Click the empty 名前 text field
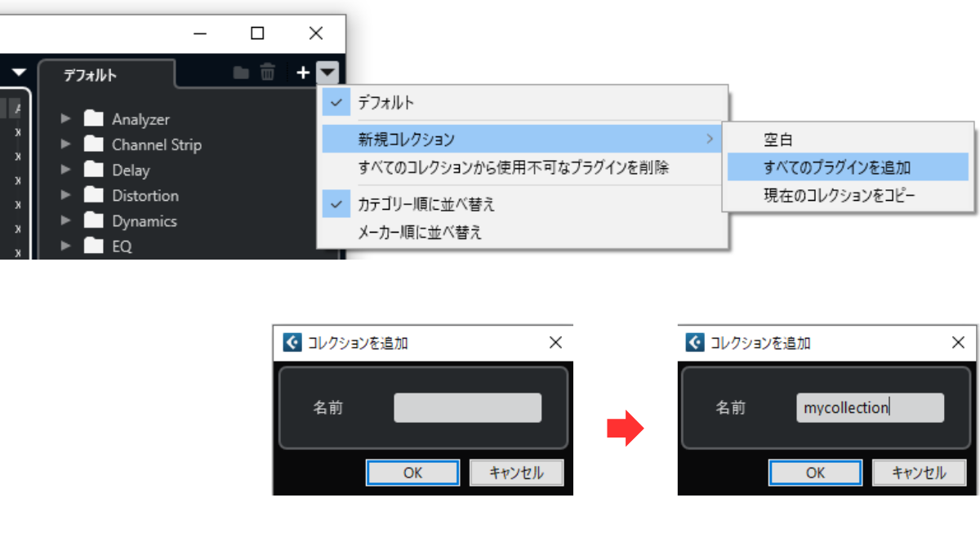The image size is (980, 551). (x=467, y=408)
